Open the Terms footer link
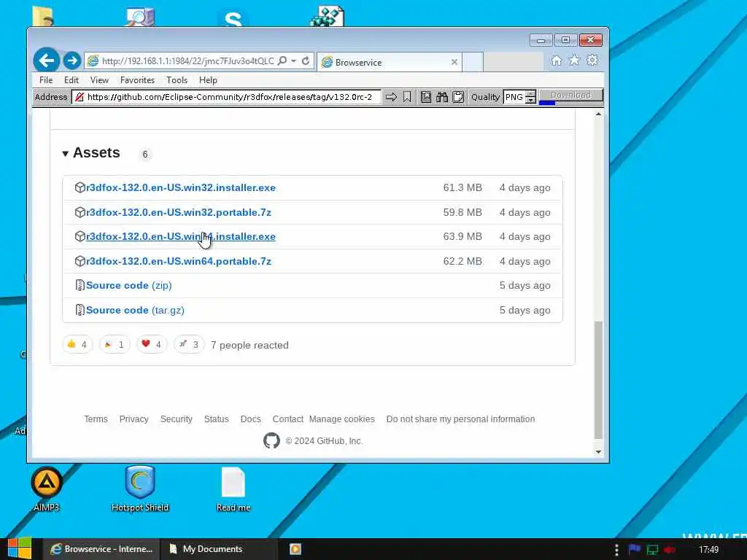 click(96, 419)
